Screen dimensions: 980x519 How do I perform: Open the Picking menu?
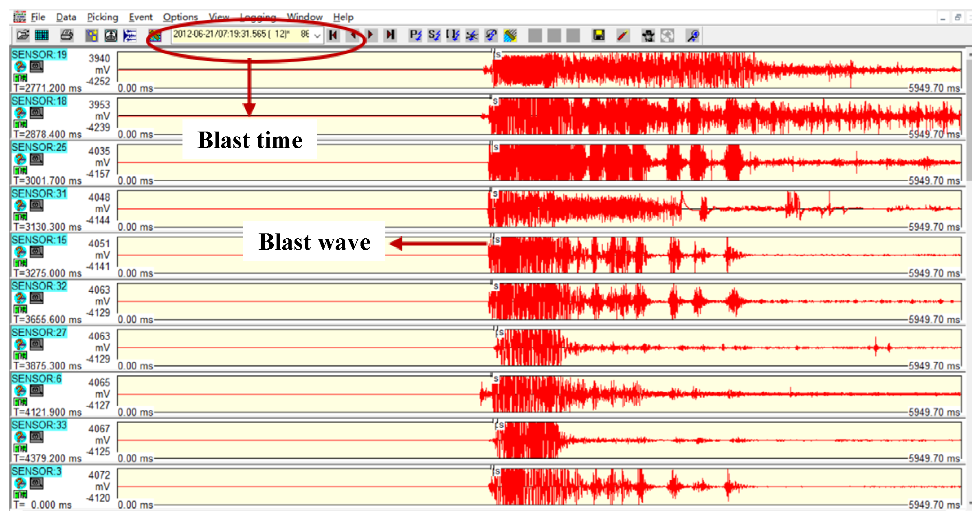102,17
